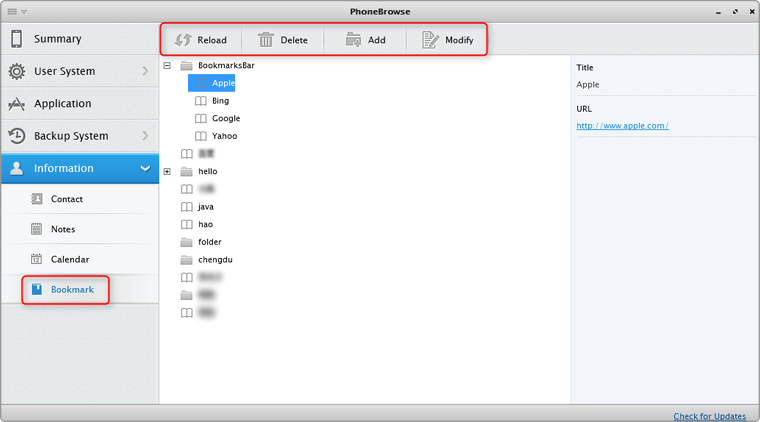Expand the hello folder node
Image resolution: width=760 pixels, height=422 pixels.
coord(167,172)
